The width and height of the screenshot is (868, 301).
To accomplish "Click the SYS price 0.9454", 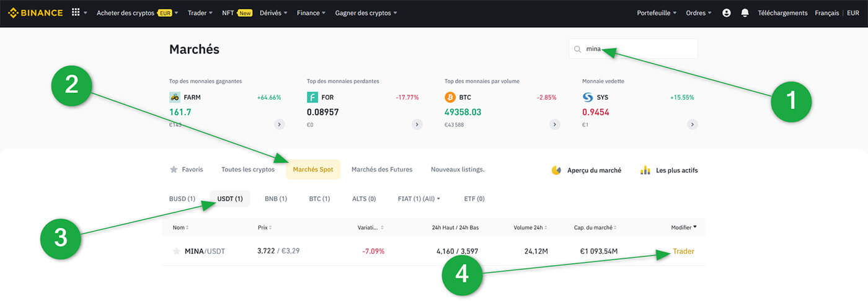I will pos(596,112).
